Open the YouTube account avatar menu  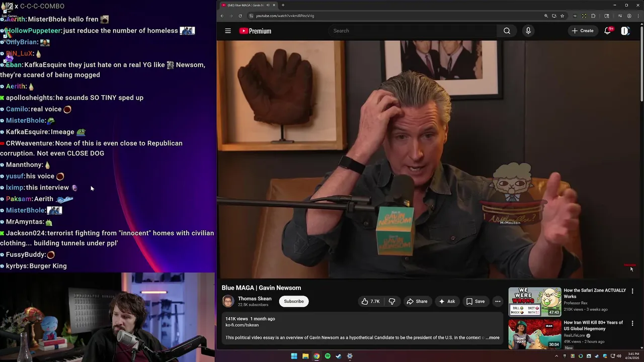point(625,31)
